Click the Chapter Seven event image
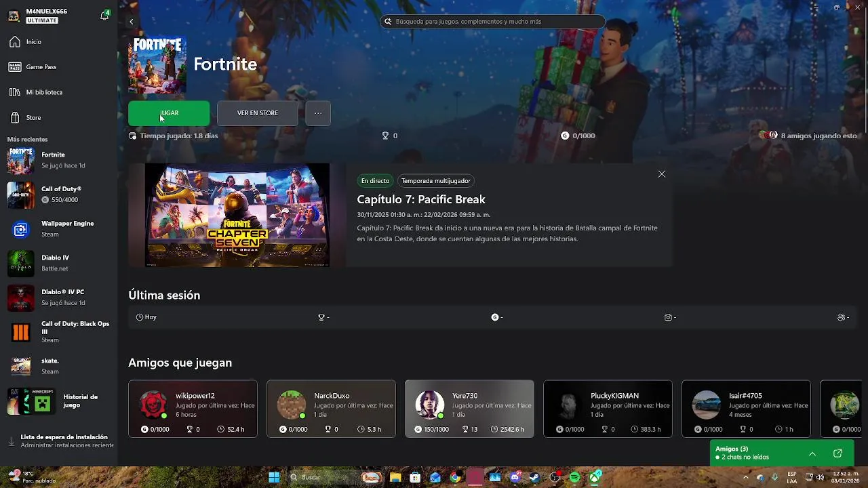This screenshot has width=868, height=488. (237, 215)
